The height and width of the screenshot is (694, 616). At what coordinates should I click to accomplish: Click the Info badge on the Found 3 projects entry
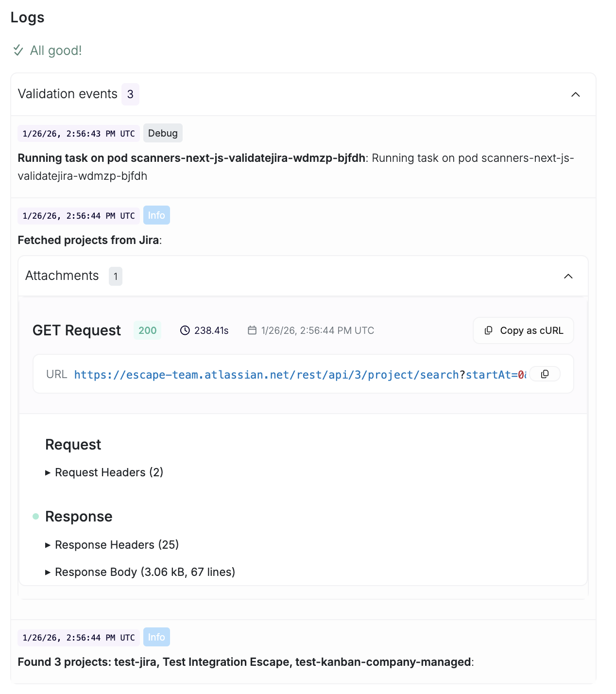click(156, 637)
